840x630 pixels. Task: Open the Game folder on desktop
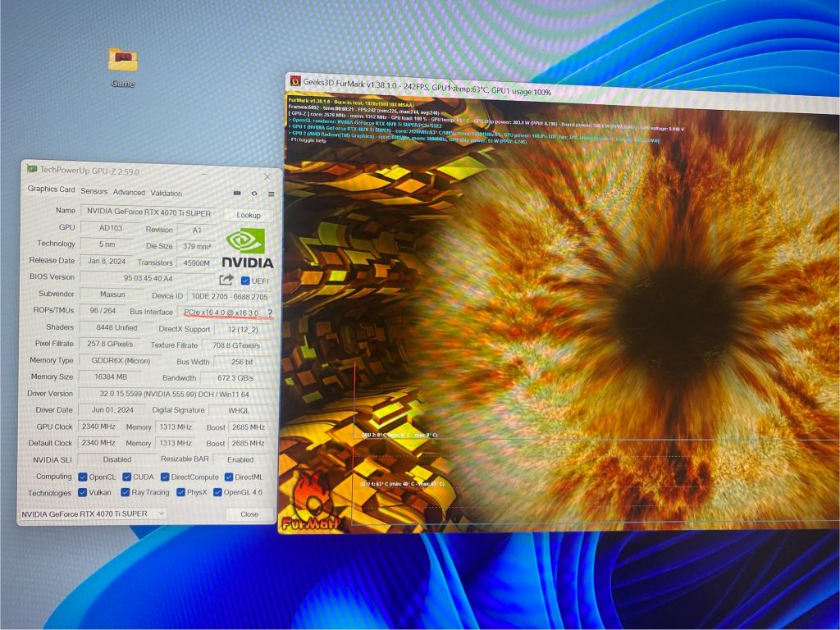point(123,61)
